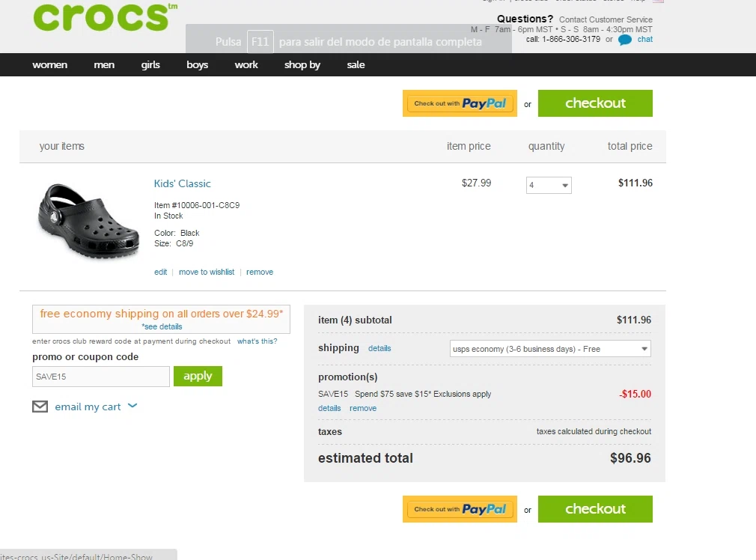Click the -$15.00 promotion discount
756x560 pixels.
click(635, 394)
